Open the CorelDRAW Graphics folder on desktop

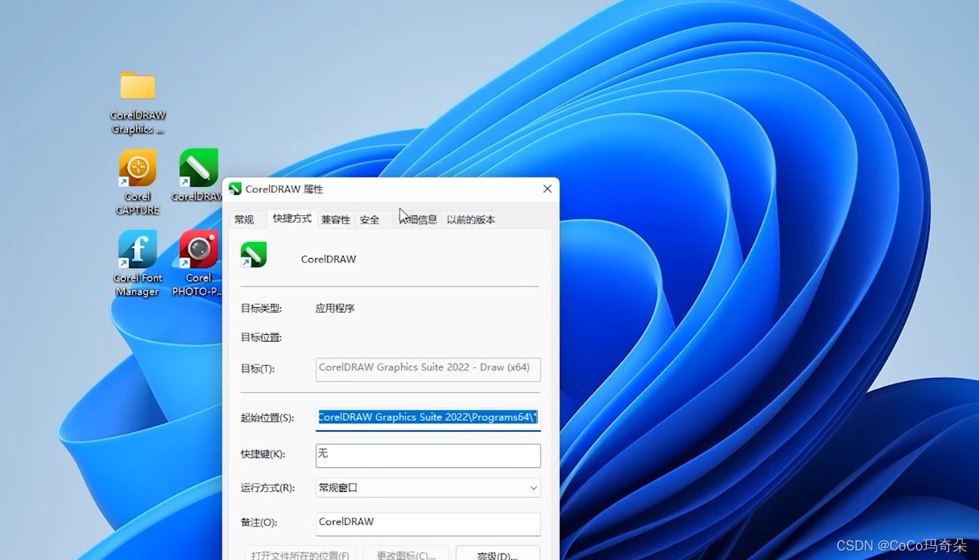(x=137, y=103)
